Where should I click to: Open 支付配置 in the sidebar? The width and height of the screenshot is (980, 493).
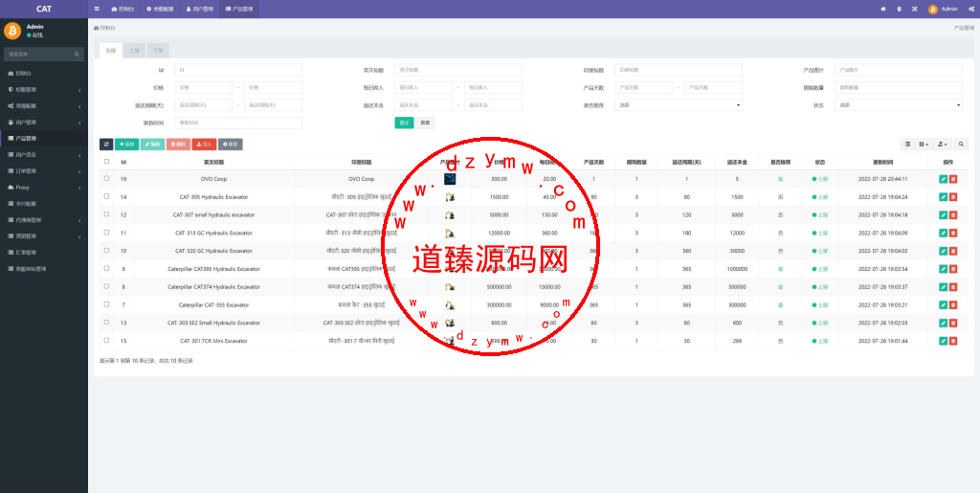[44, 203]
